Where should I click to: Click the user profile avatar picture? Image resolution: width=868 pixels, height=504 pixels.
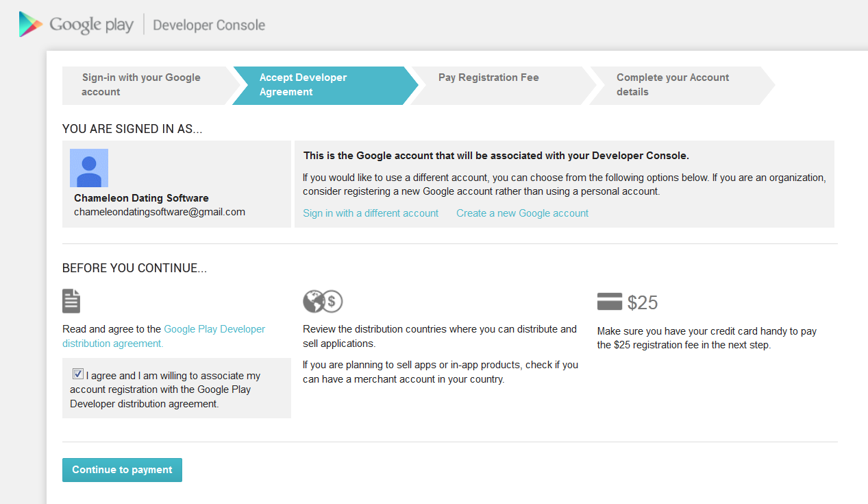tap(89, 168)
